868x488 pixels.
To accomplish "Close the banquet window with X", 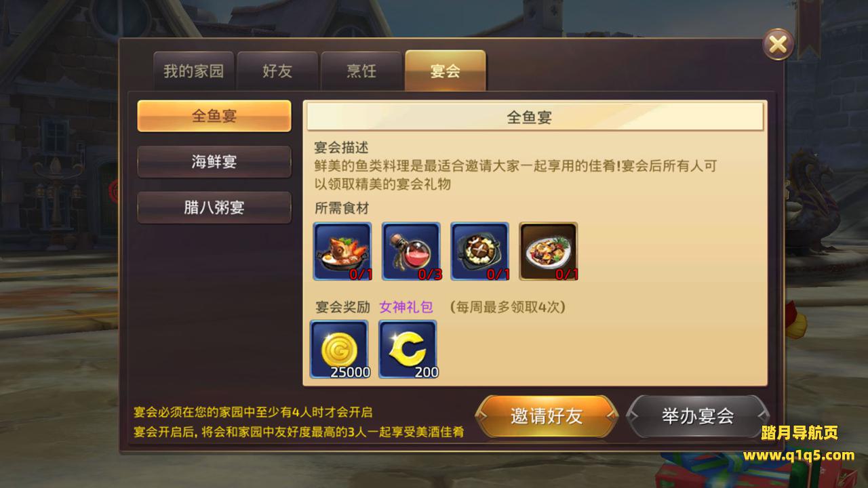I will click(778, 45).
